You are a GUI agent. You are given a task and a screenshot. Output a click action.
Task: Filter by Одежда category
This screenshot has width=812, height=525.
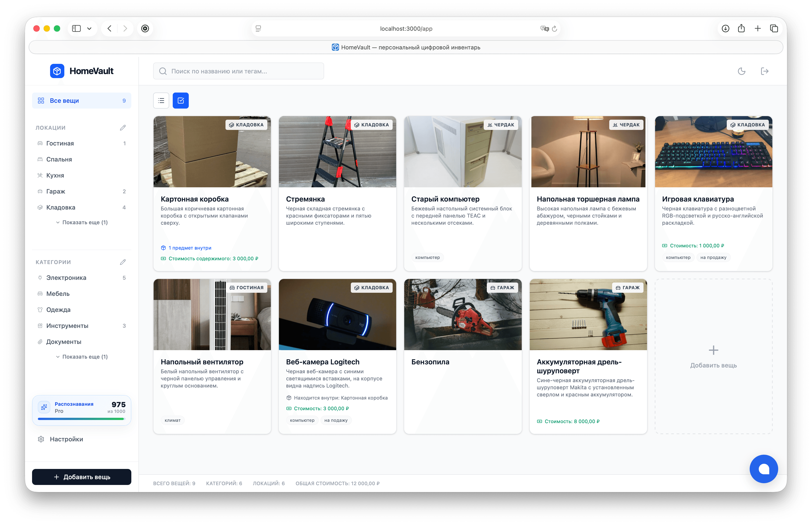click(81, 310)
